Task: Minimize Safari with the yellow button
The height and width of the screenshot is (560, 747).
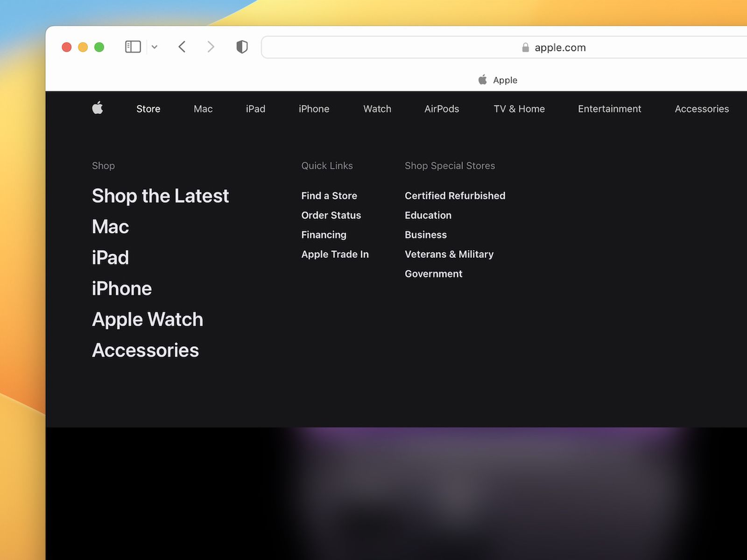Action: (83, 47)
